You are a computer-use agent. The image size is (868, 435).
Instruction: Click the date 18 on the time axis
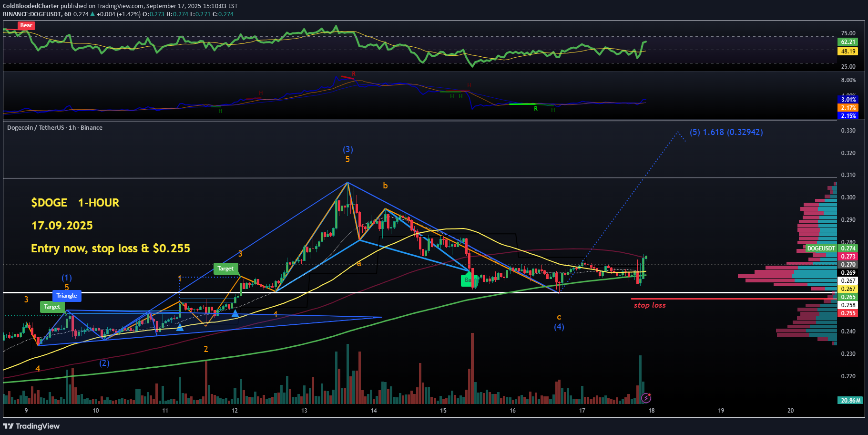652,411
